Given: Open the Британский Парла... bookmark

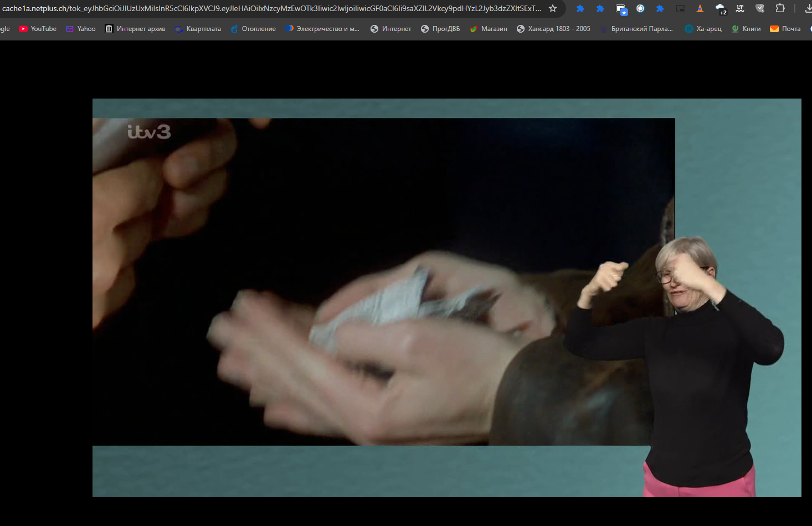Looking at the screenshot, I should click(637, 29).
